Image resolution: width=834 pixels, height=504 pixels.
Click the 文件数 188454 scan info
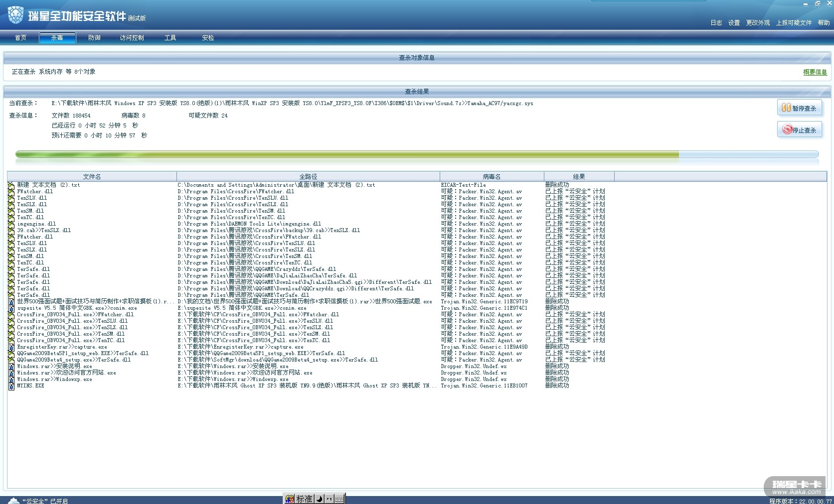pyautogui.click(x=71, y=116)
